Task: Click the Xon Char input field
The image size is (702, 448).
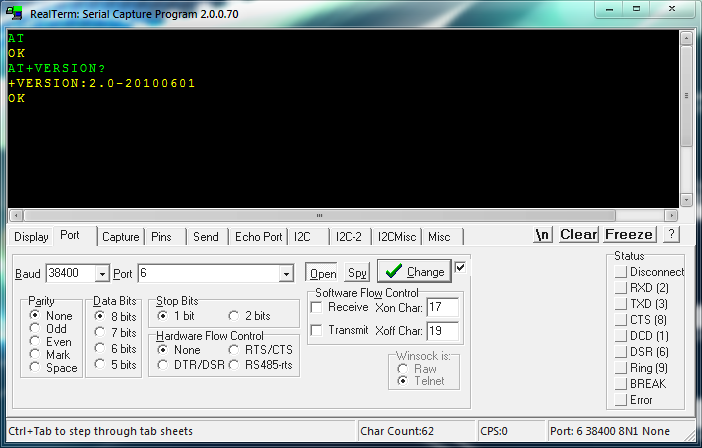Action: (442, 307)
